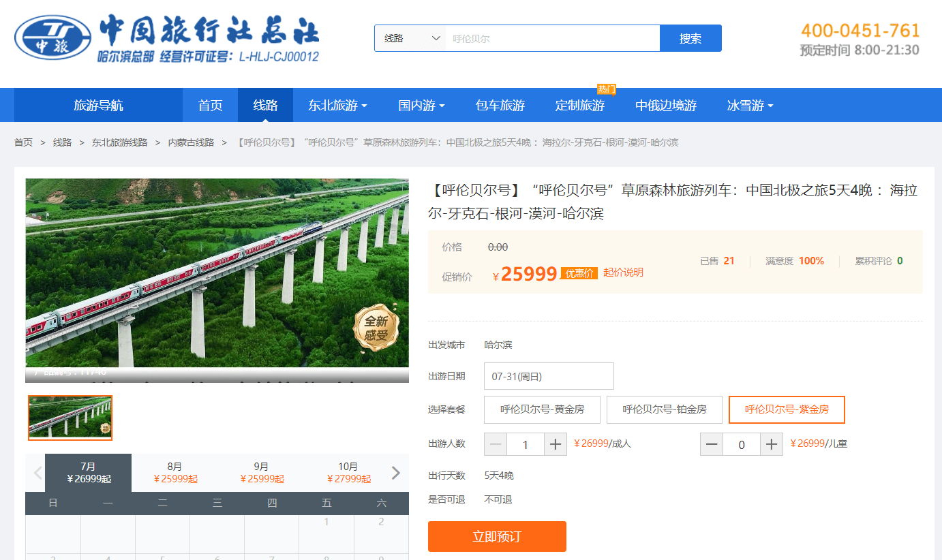This screenshot has width=942, height=560.
Task: Select the 9月 ¥25999起 month tab
Action: [261, 473]
